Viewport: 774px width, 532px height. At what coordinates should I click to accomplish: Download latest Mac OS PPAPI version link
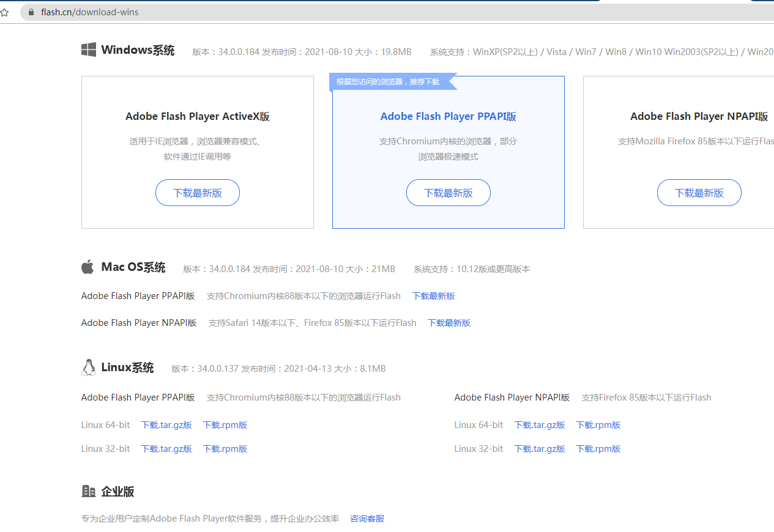(433, 296)
